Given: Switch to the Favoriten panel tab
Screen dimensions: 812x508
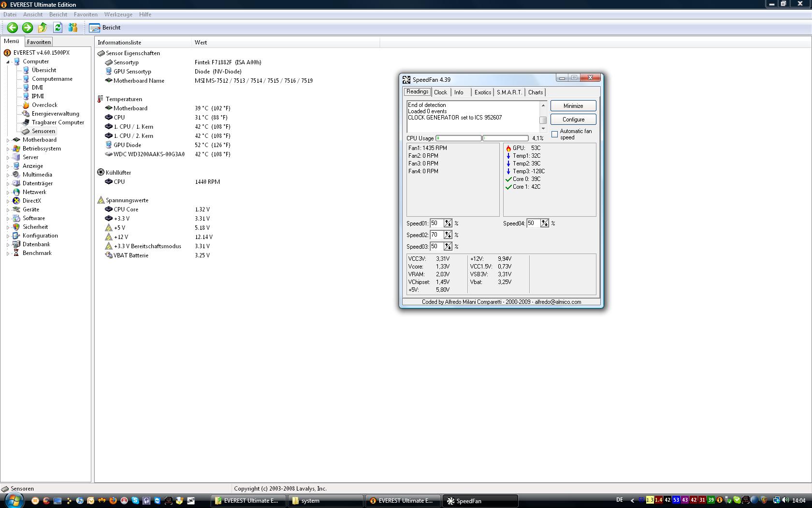Looking at the screenshot, I should (x=39, y=42).
